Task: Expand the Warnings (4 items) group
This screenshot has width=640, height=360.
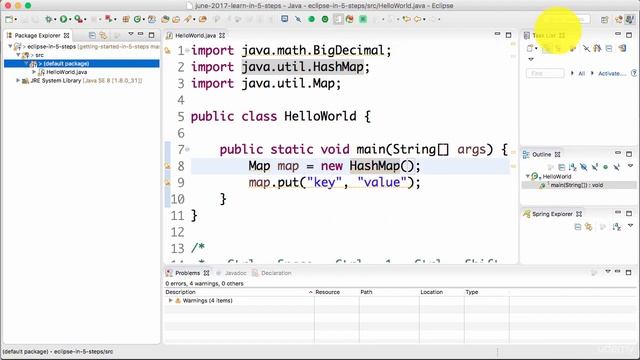Action: (170, 300)
